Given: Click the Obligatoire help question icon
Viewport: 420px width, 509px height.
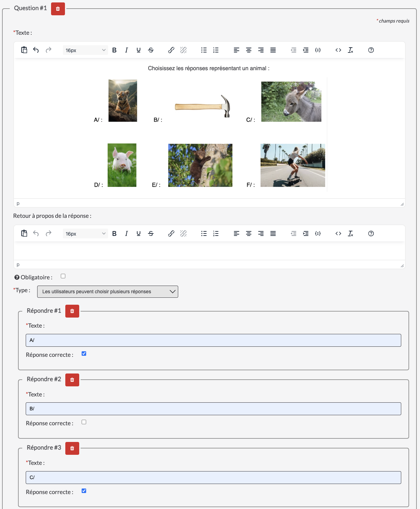Looking at the screenshot, I should [17, 277].
